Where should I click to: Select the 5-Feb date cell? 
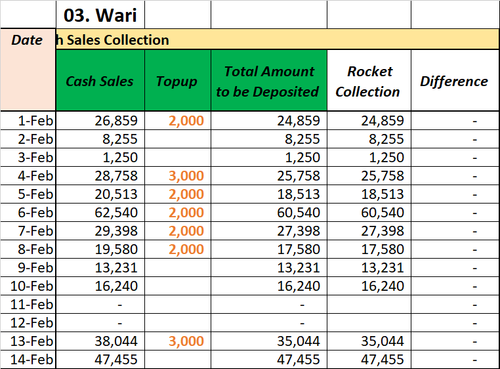pos(28,194)
